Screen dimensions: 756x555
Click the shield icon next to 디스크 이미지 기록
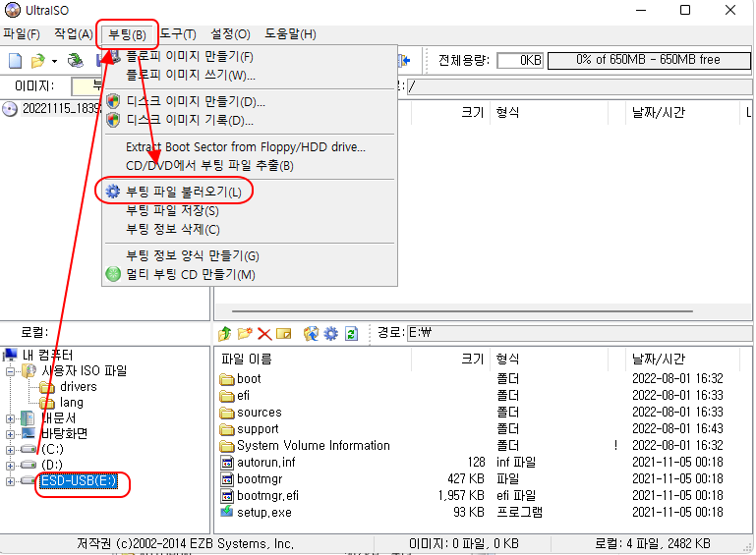113,120
